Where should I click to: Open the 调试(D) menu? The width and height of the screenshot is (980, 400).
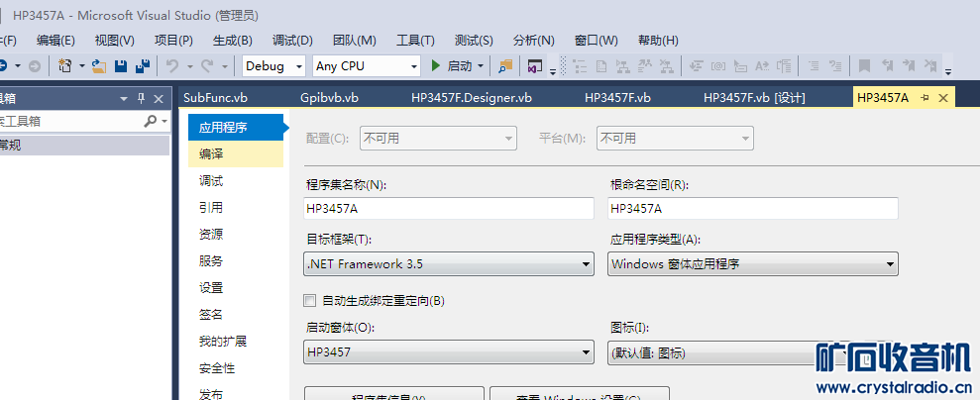[x=292, y=41]
